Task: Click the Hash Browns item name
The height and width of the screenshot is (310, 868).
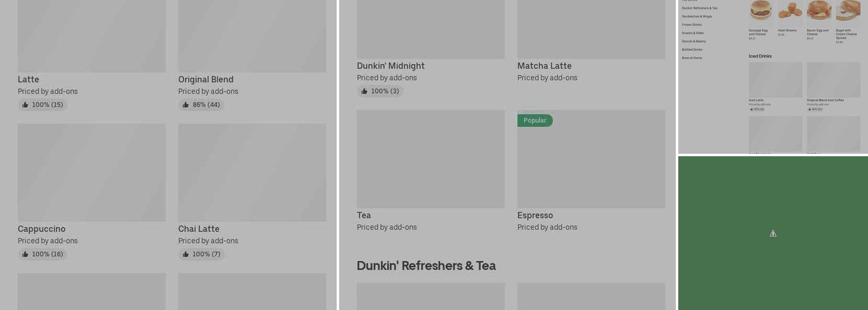Action: pyautogui.click(x=787, y=30)
